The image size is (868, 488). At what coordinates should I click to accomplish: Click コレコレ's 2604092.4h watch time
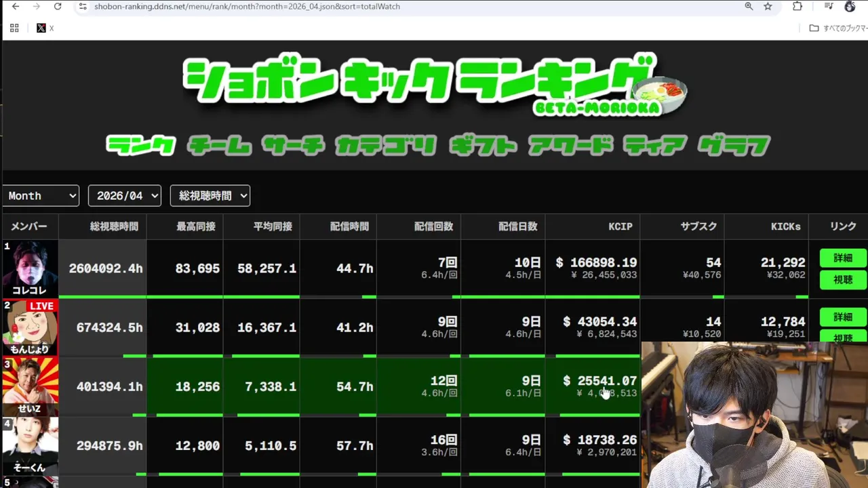pos(106,268)
